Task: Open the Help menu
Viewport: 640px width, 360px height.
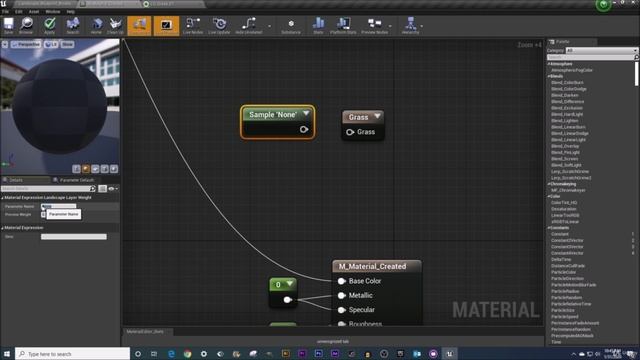Action: point(71,11)
